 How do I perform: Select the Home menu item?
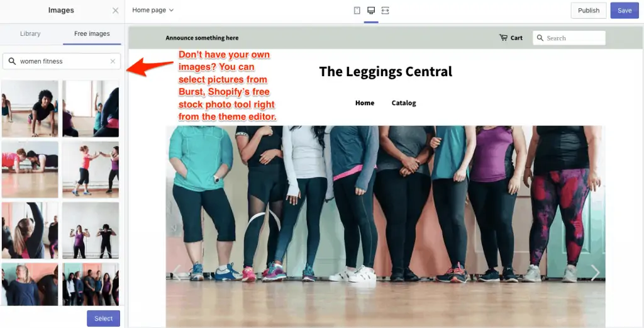click(x=365, y=103)
